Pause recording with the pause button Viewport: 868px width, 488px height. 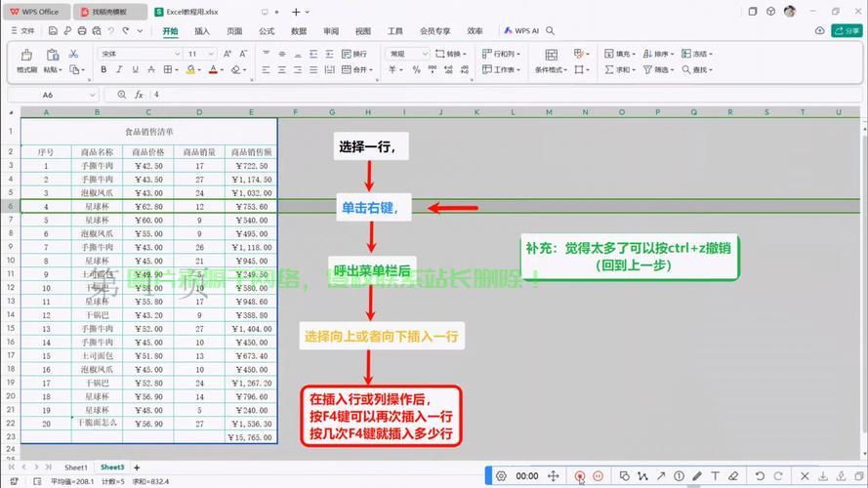click(x=598, y=476)
